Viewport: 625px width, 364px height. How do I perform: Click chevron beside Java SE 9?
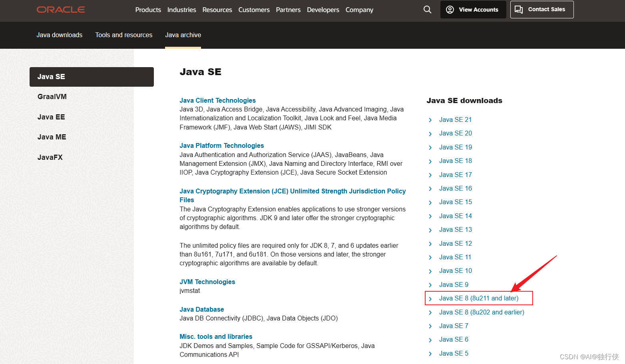click(430, 285)
